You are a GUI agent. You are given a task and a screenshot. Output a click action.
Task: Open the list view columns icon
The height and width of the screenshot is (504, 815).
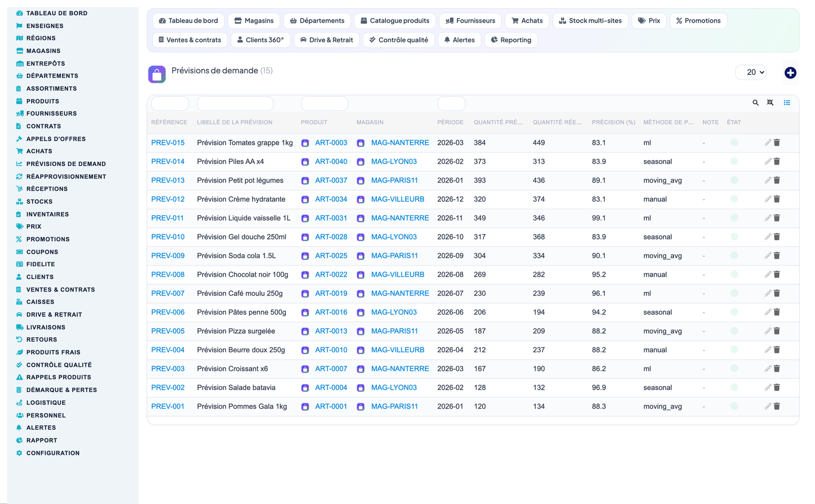787,103
